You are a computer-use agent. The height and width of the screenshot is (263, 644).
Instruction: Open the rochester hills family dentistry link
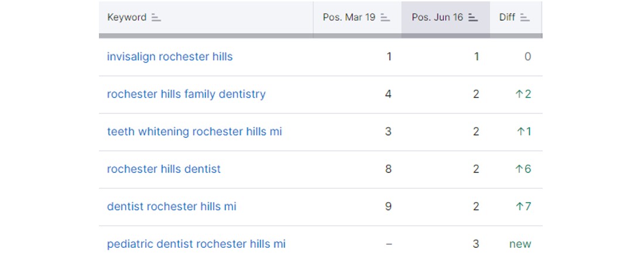point(186,94)
